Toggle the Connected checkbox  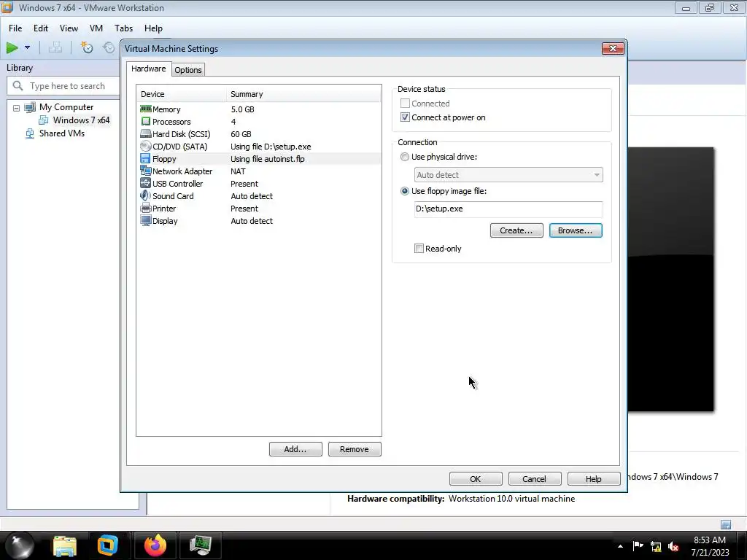[x=405, y=104]
